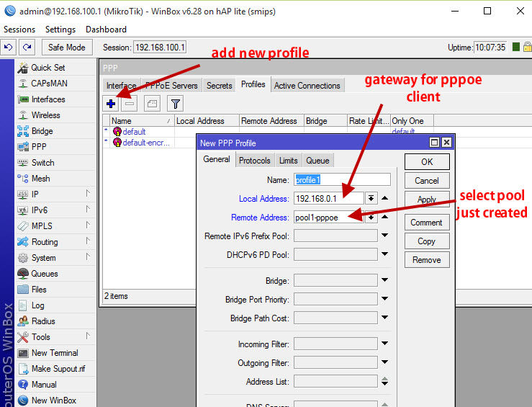Switch to the PPPoE Servers tab
The height and width of the screenshot is (407, 532).
[171, 86]
